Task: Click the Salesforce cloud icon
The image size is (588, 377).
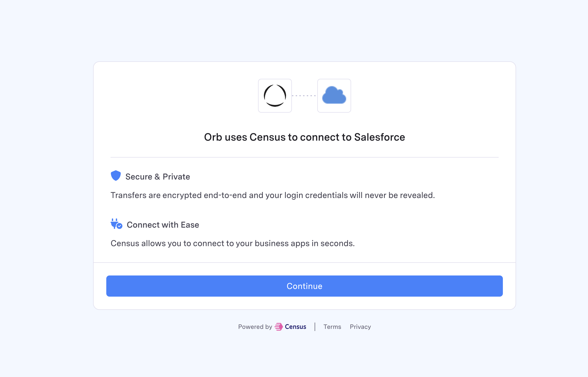Action: pos(334,95)
